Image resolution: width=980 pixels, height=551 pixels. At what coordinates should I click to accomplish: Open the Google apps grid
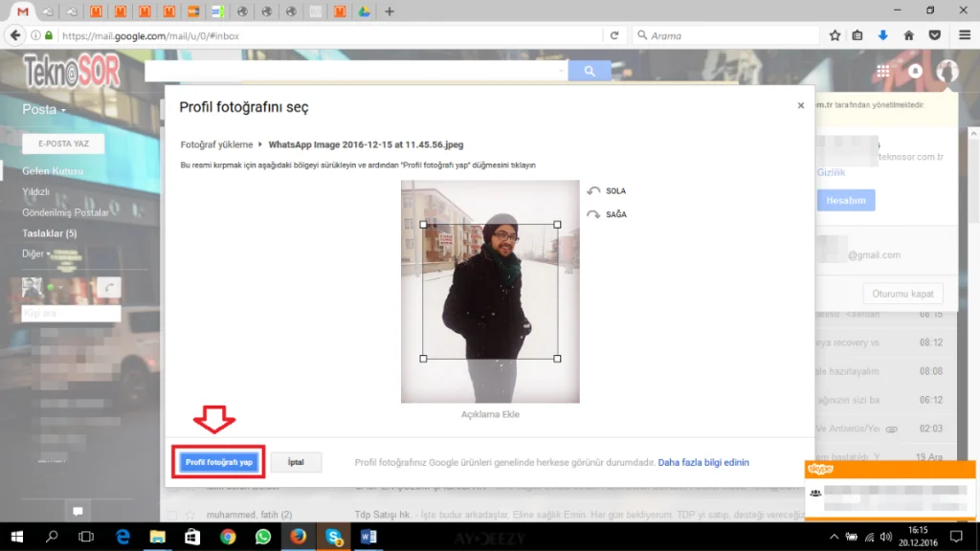tap(882, 71)
